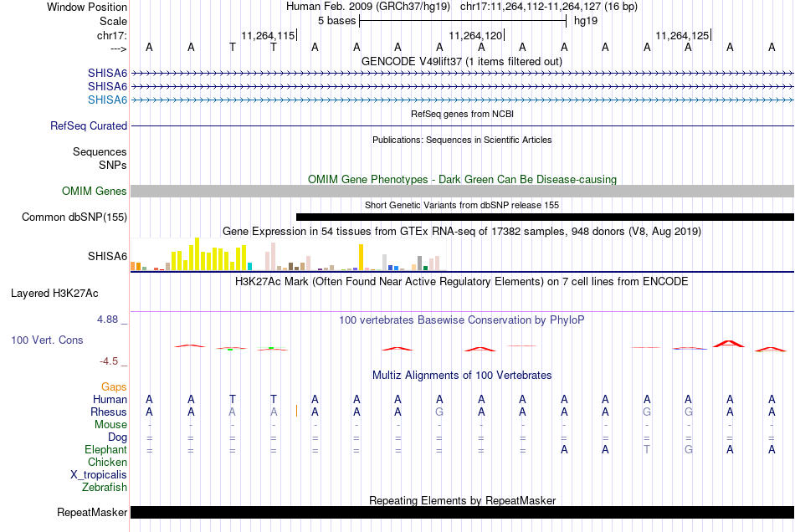
Task: Click the Sequences track label
Action: [100, 151]
